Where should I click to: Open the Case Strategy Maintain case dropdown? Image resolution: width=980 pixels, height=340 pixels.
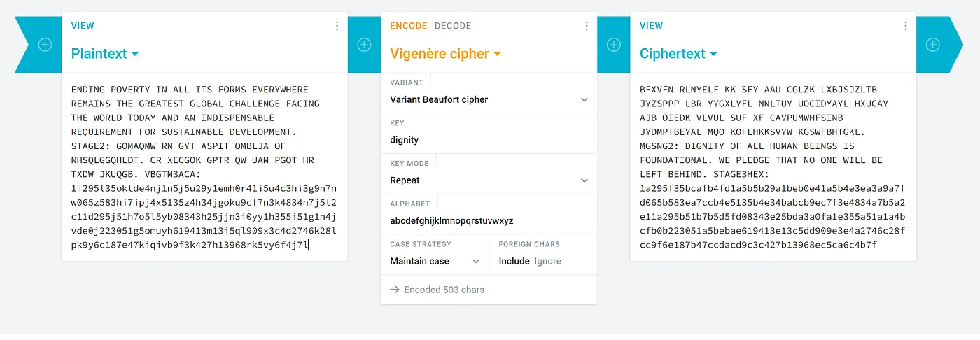pos(435,261)
